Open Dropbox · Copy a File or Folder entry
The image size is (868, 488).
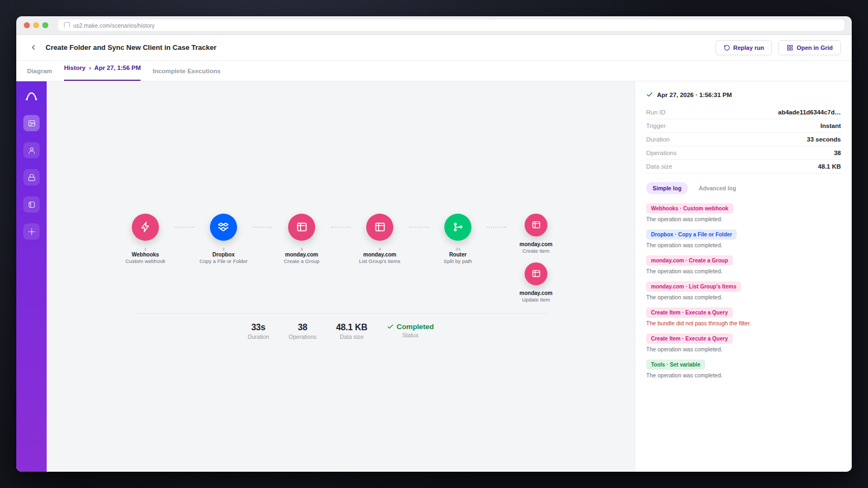(x=691, y=234)
